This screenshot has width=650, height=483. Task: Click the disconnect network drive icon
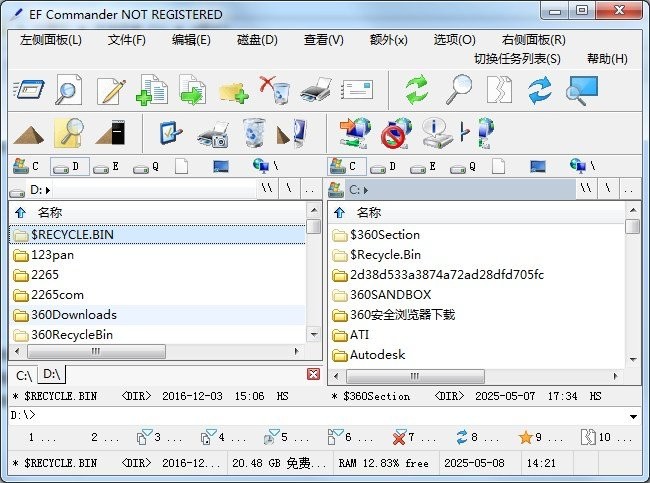pos(396,133)
